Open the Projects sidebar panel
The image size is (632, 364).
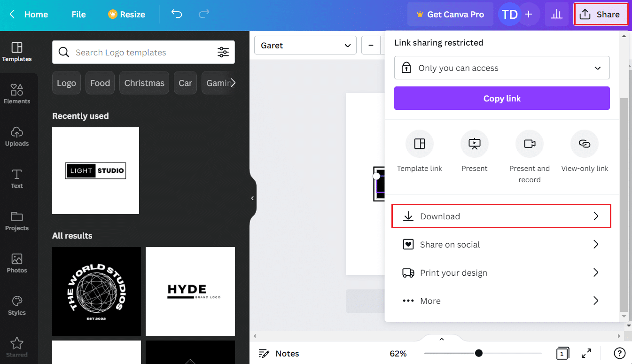17,221
